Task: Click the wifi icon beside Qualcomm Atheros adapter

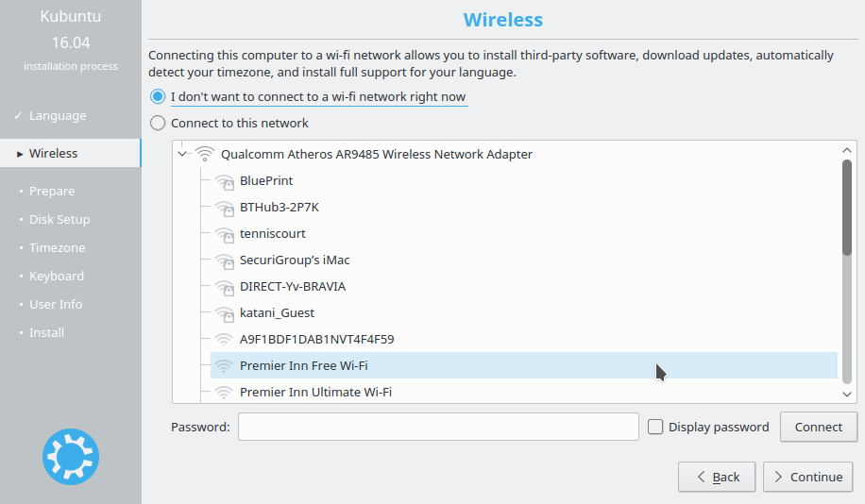Action: (205, 154)
